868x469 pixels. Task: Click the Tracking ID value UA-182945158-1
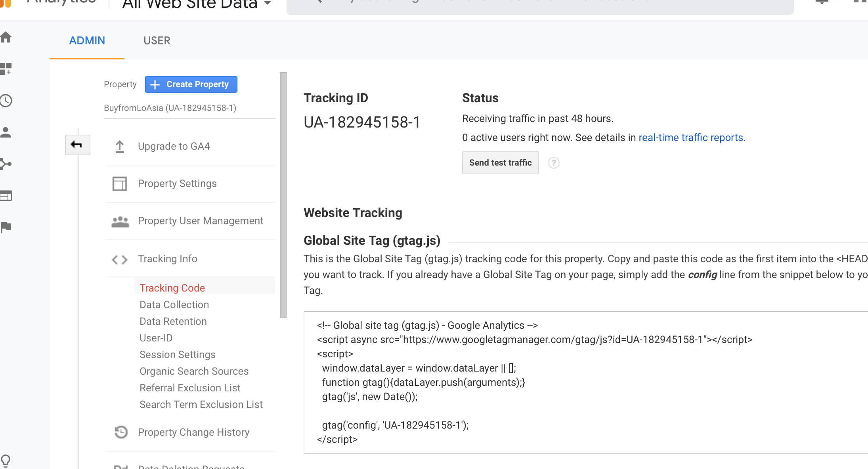(x=362, y=122)
